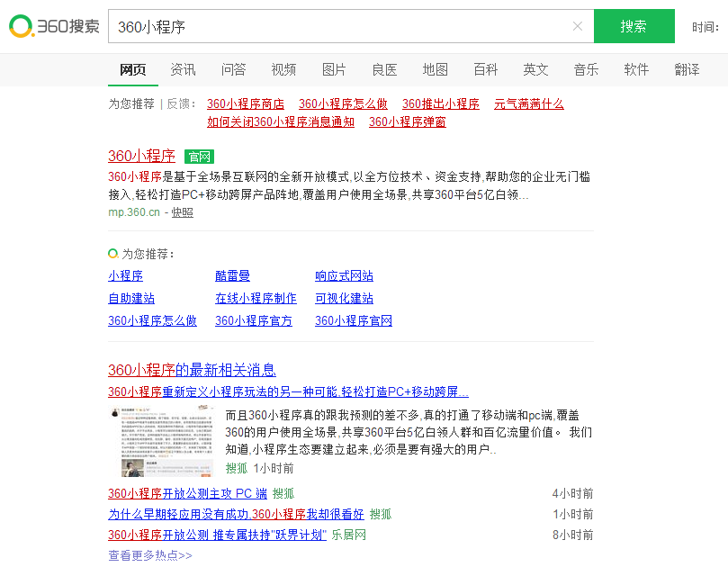
Task: Open news link 360小程序开放公测主攻 PC 端
Action: 187,493
